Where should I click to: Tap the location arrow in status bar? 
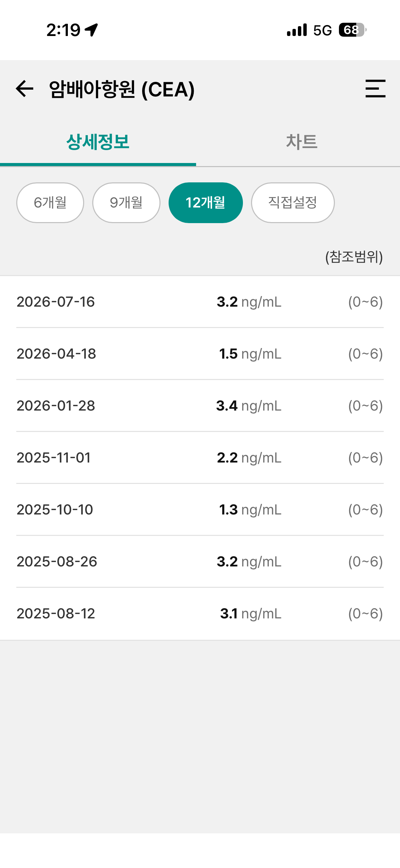click(91, 30)
